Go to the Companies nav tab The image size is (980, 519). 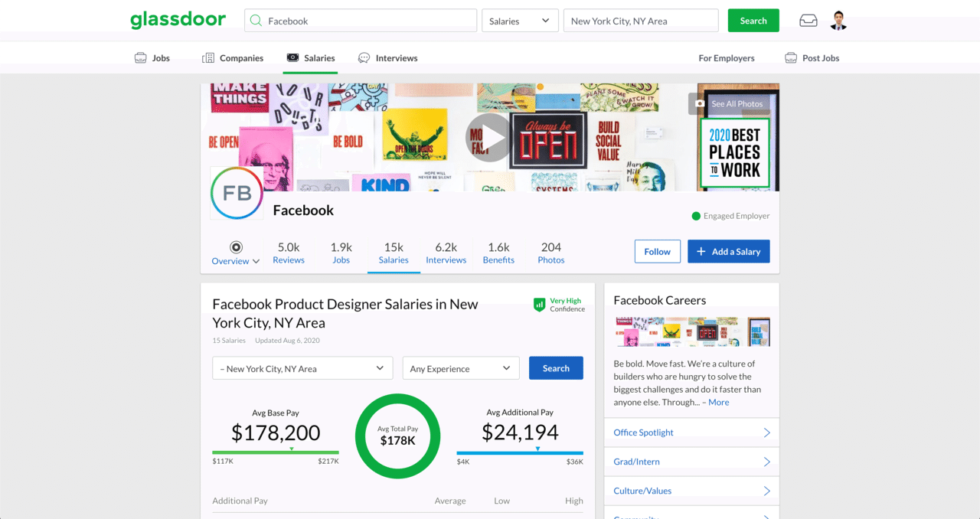[233, 57]
